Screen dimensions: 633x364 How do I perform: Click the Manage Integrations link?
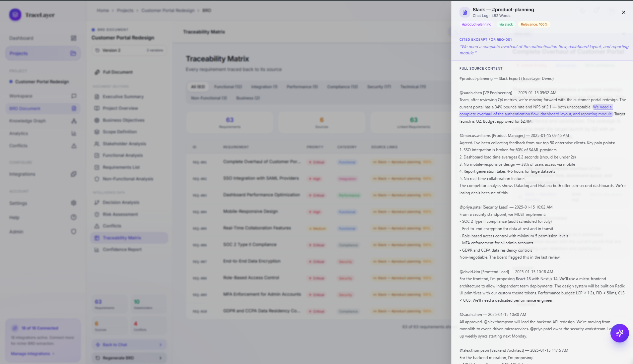pyautogui.click(x=32, y=354)
